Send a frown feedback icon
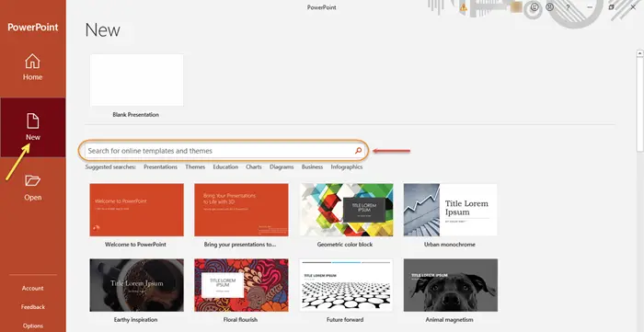644x332 pixels. tap(549, 7)
